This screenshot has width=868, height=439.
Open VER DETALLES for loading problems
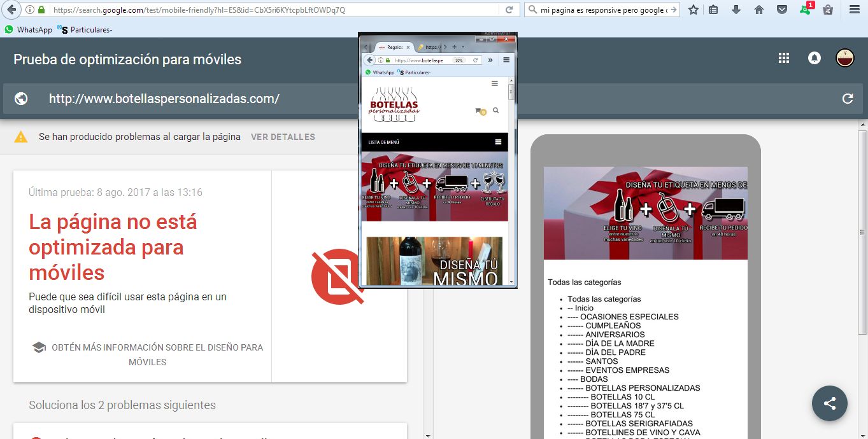click(283, 137)
